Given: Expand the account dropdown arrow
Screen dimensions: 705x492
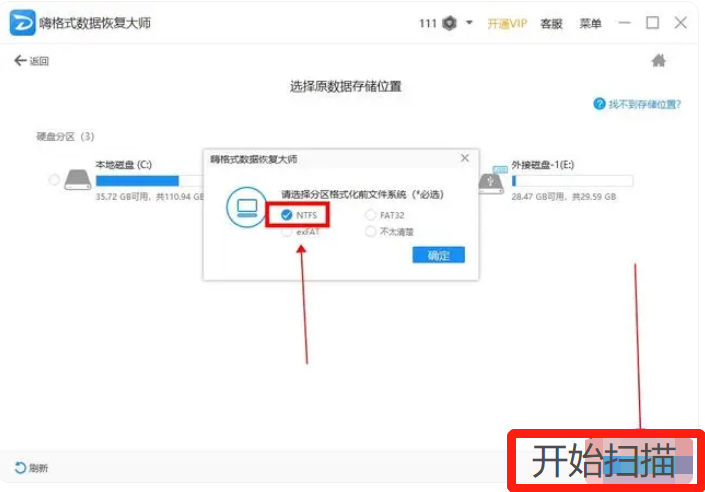Looking at the screenshot, I should (x=470, y=23).
